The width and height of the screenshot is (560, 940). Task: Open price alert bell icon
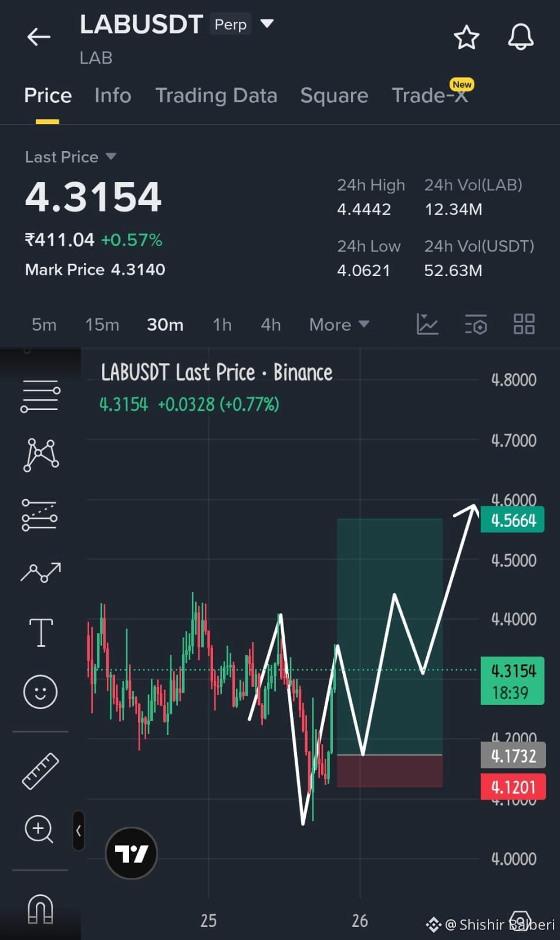tap(521, 38)
